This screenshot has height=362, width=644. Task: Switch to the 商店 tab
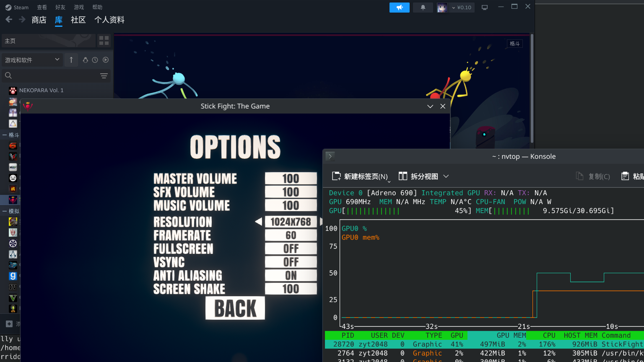pos(39,20)
